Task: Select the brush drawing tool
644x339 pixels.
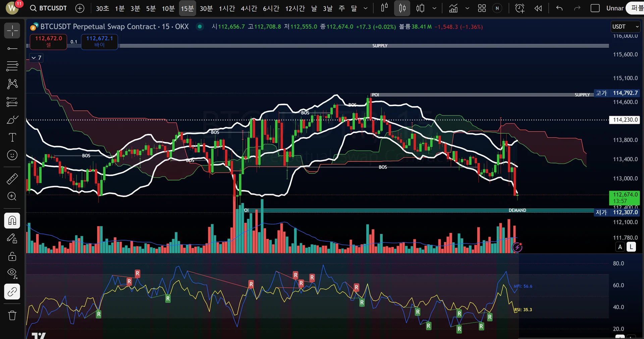Action: point(12,120)
